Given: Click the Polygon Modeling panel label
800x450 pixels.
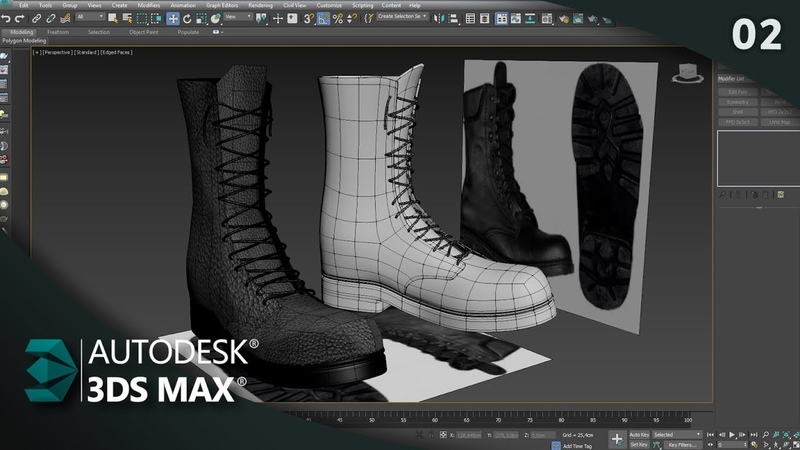Looking at the screenshot, I should (x=24, y=40).
